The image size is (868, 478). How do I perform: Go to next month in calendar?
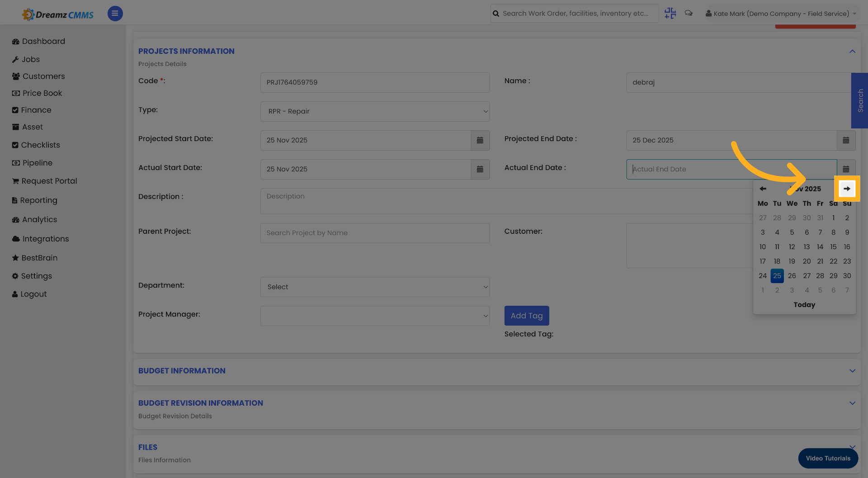(847, 189)
